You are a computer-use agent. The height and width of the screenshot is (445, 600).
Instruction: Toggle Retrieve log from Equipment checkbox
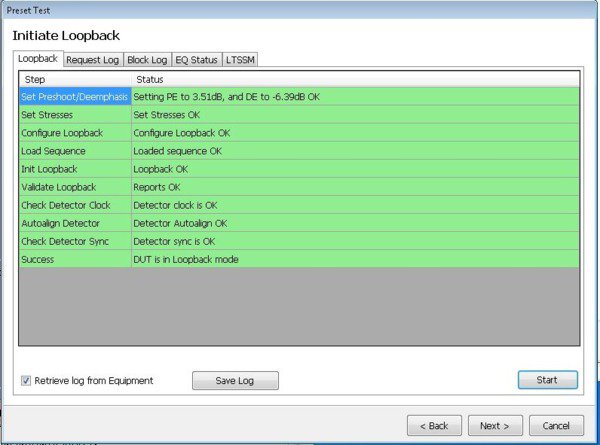pos(26,380)
